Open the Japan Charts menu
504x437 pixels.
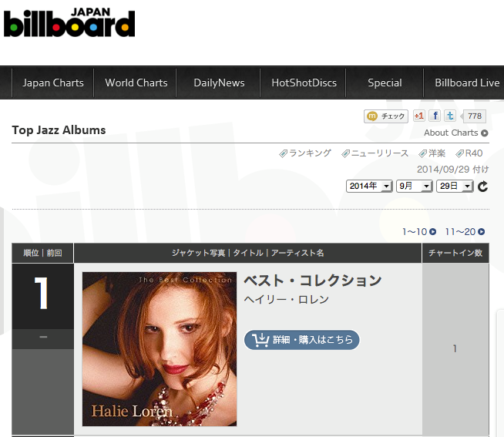pyautogui.click(x=53, y=82)
